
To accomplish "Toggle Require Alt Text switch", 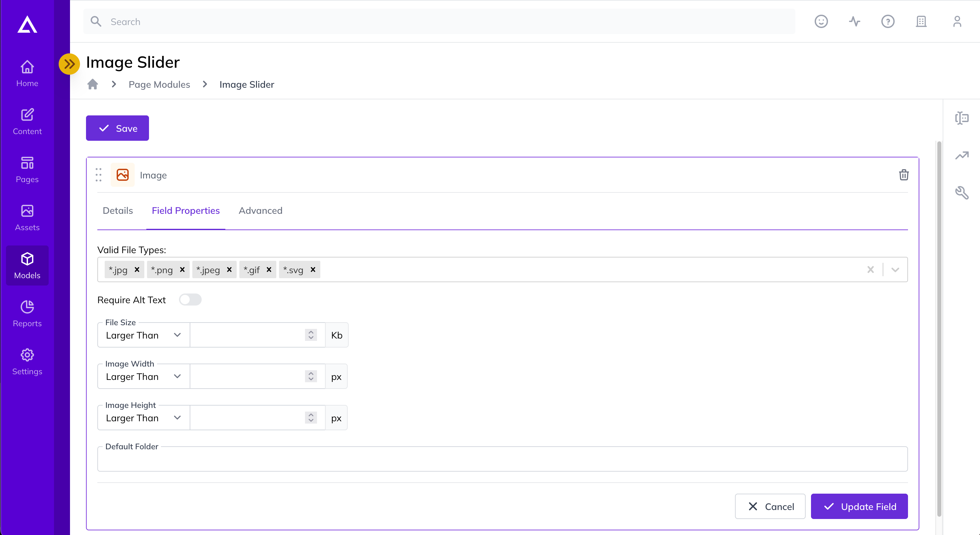I will tap(190, 300).
